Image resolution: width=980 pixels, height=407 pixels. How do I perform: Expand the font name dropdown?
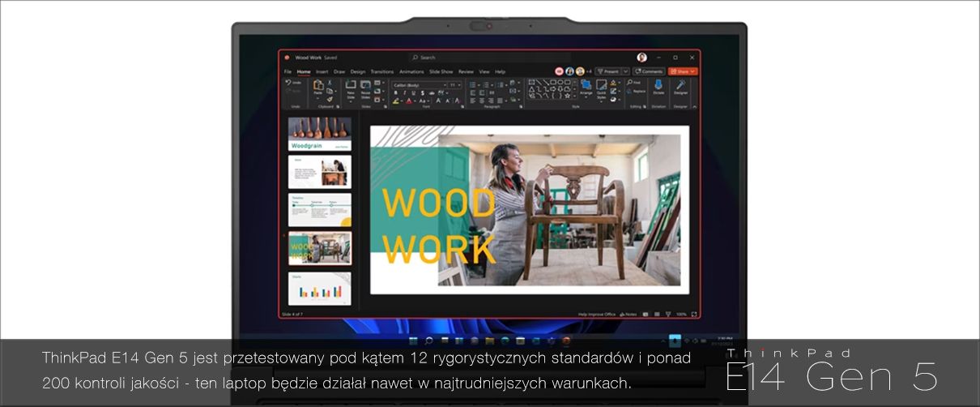coord(444,84)
